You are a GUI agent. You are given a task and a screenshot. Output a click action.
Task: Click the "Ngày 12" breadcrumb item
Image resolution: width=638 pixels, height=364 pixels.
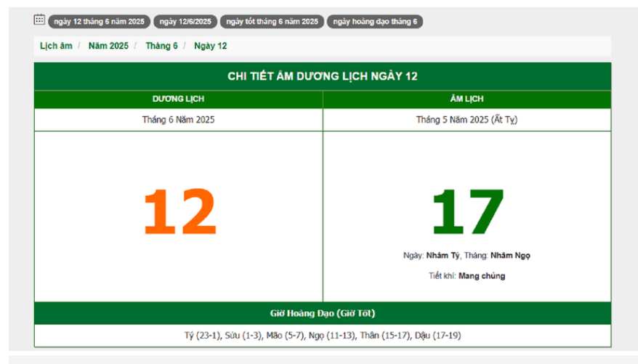coord(210,46)
